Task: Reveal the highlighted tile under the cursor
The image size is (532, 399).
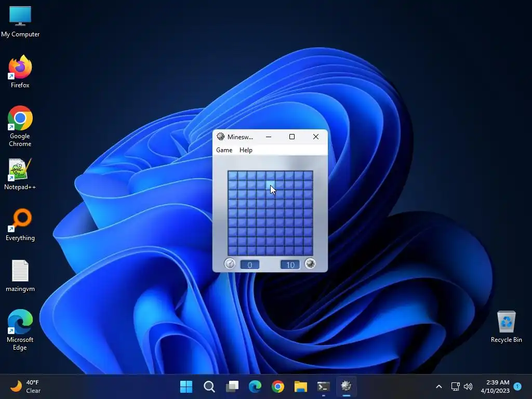Action: [x=270, y=185]
